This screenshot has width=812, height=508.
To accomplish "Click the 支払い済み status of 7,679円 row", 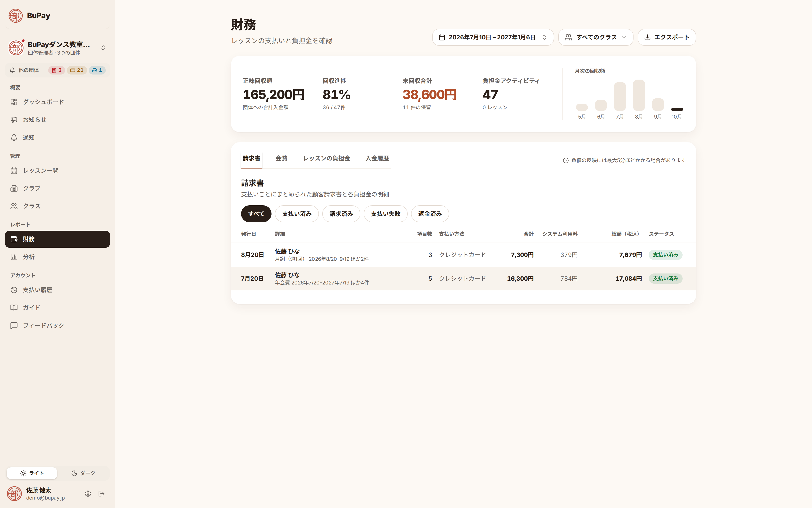I will [665, 255].
